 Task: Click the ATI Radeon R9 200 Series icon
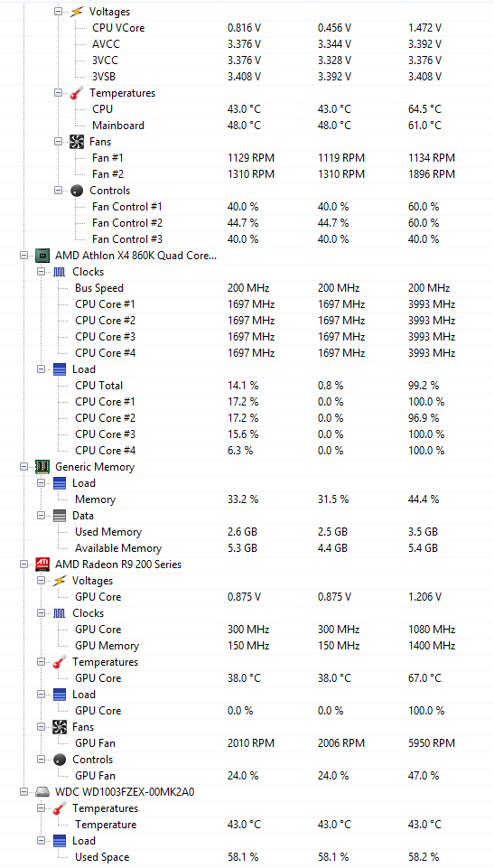(x=42, y=565)
